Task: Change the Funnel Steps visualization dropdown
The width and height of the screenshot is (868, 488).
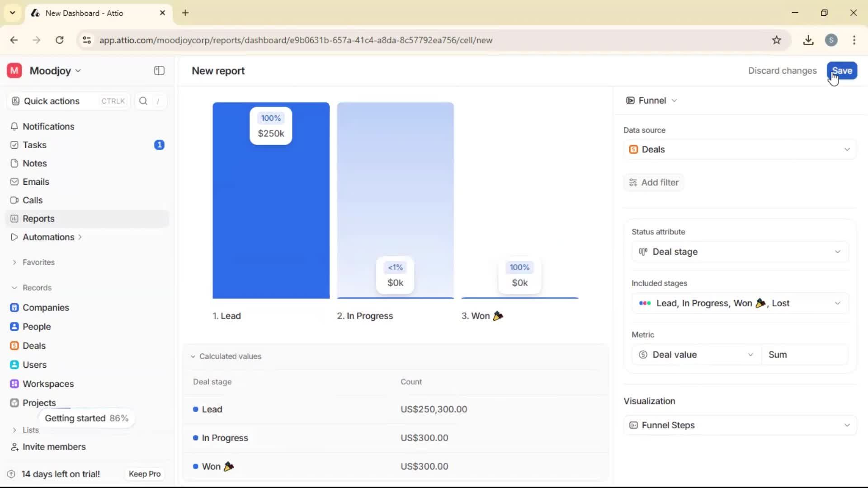Action: pyautogui.click(x=739, y=425)
